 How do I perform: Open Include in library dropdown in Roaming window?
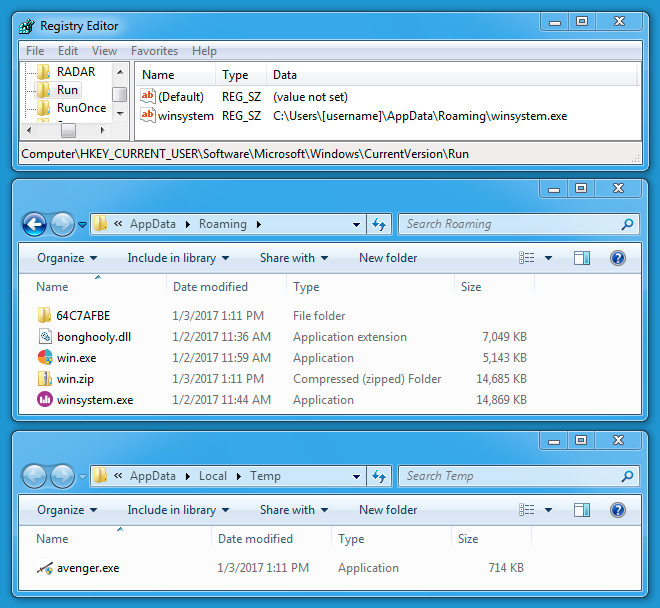pyautogui.click(x=178, y=258)
